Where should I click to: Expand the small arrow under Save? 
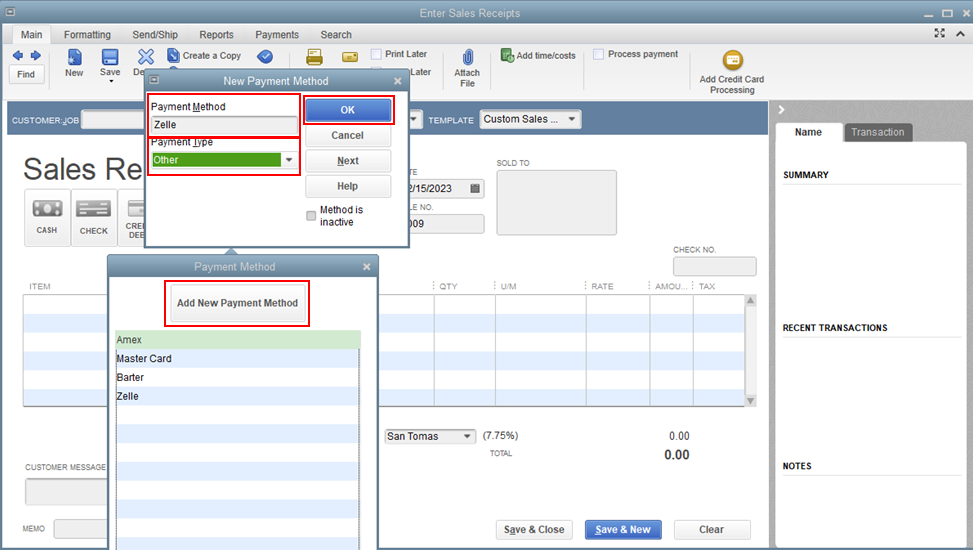point(111,81)
